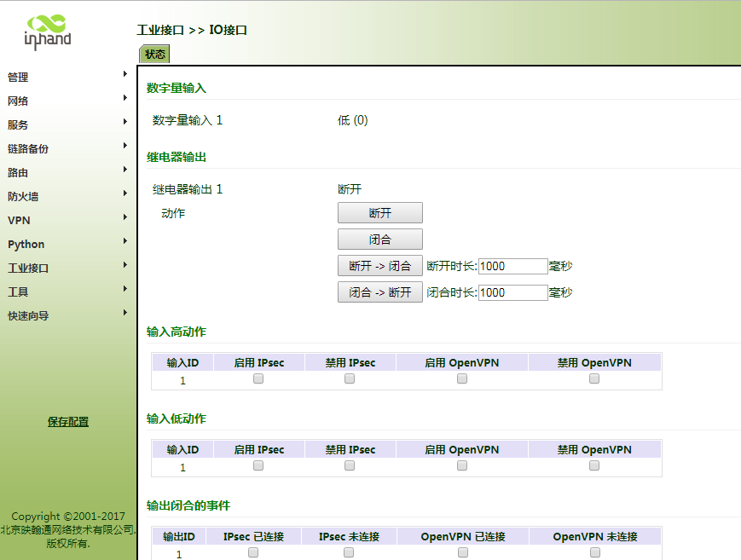Click the 闭合 relay button
This screenshot has height=560, width=741.
tap(379, 240)
